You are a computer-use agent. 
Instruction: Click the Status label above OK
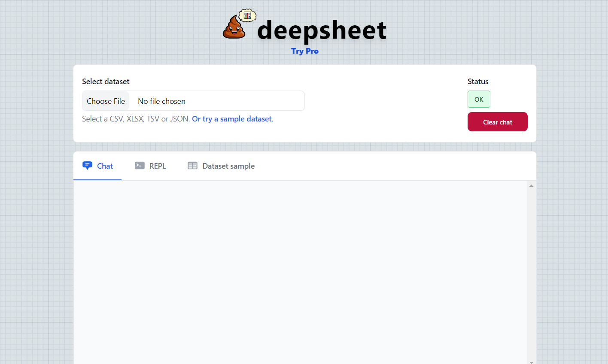(x=477, y=81)
